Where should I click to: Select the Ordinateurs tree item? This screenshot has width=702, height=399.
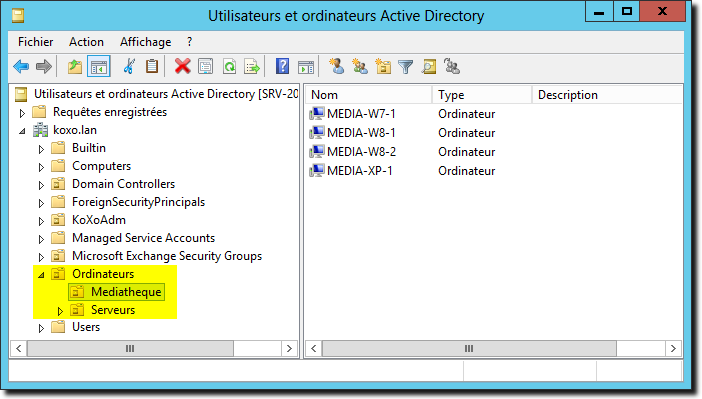coord(103,274)
